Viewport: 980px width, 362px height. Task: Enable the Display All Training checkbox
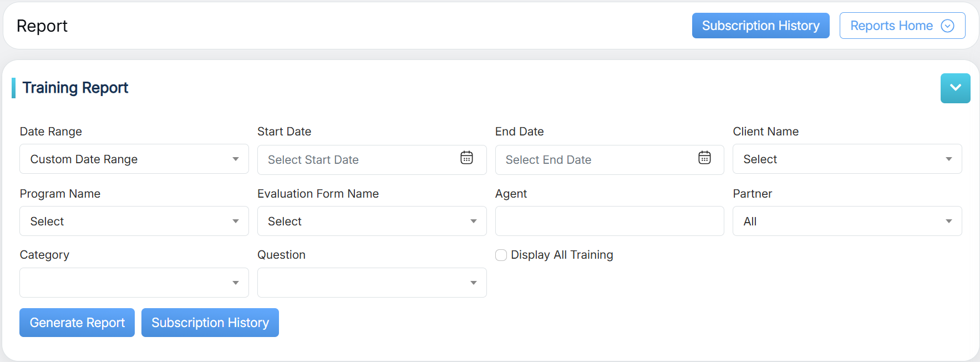click(x=501, y=255)
